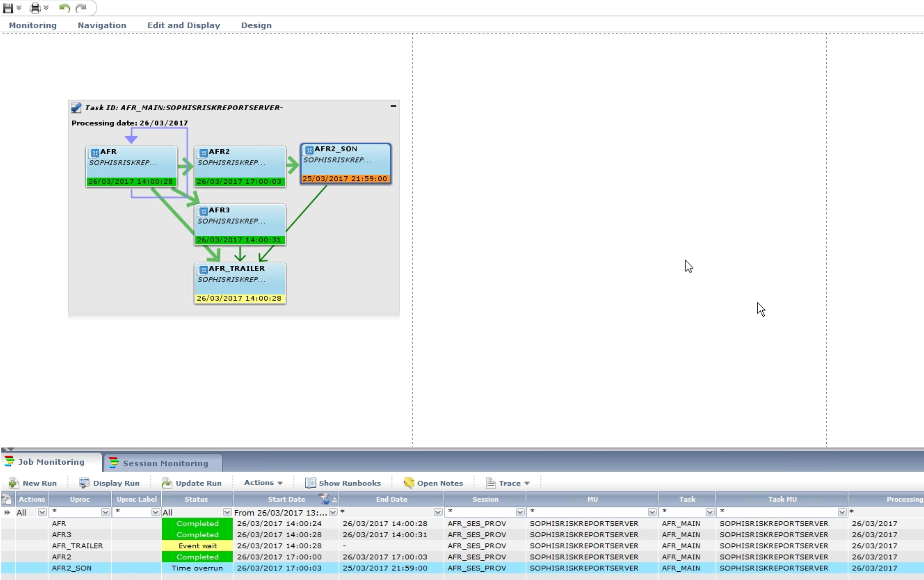Click the orange date bar on AFR2_SON node
Screen dimensions: 924x580
(x=345, y=179)
